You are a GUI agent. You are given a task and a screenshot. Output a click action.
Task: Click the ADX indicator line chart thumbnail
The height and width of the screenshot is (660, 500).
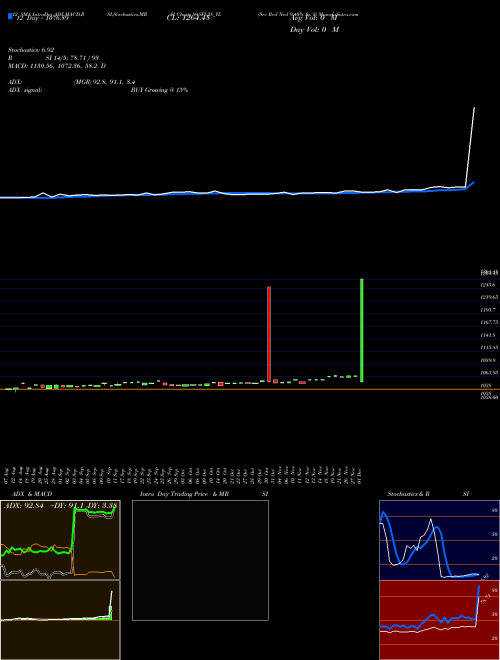point(60,540)
